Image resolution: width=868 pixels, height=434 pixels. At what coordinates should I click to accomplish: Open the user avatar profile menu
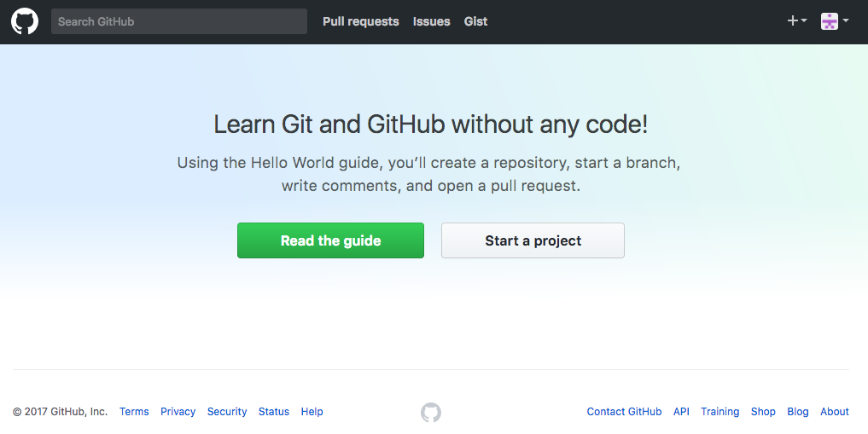[x=835, y=21]
